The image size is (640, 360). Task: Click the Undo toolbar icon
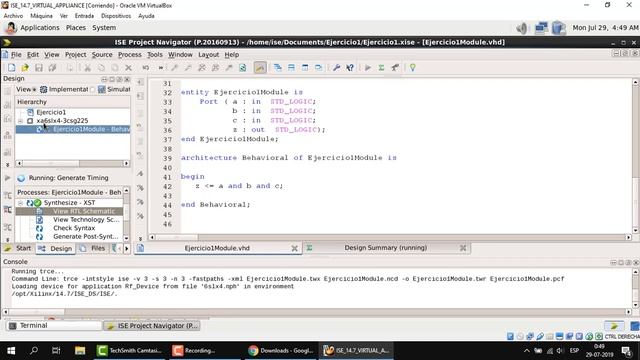pos(146,68)
